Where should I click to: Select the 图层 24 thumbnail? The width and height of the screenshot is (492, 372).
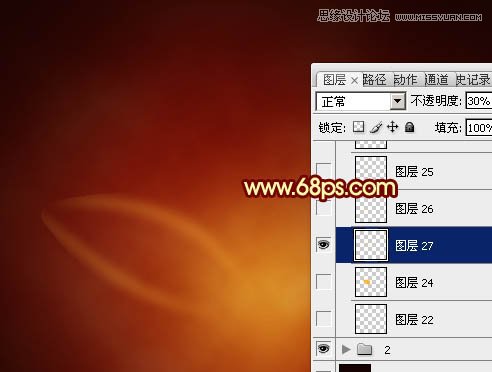371,282
